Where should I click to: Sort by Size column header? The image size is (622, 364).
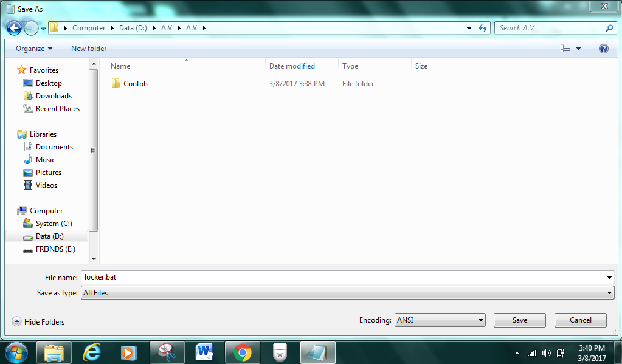421,66
